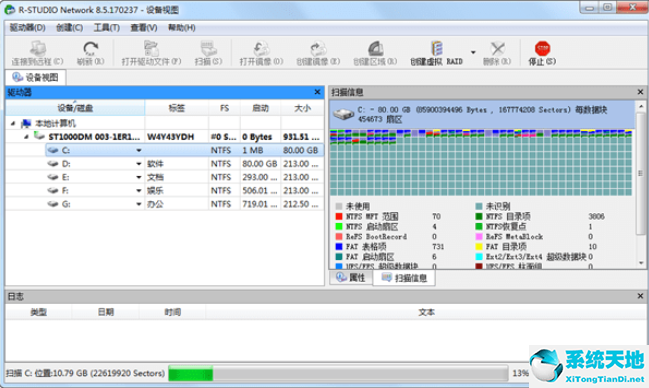Open the Create Virtual RAID dropdown arrow
This screenshot has width=649, height=388.
click(473, 52)
